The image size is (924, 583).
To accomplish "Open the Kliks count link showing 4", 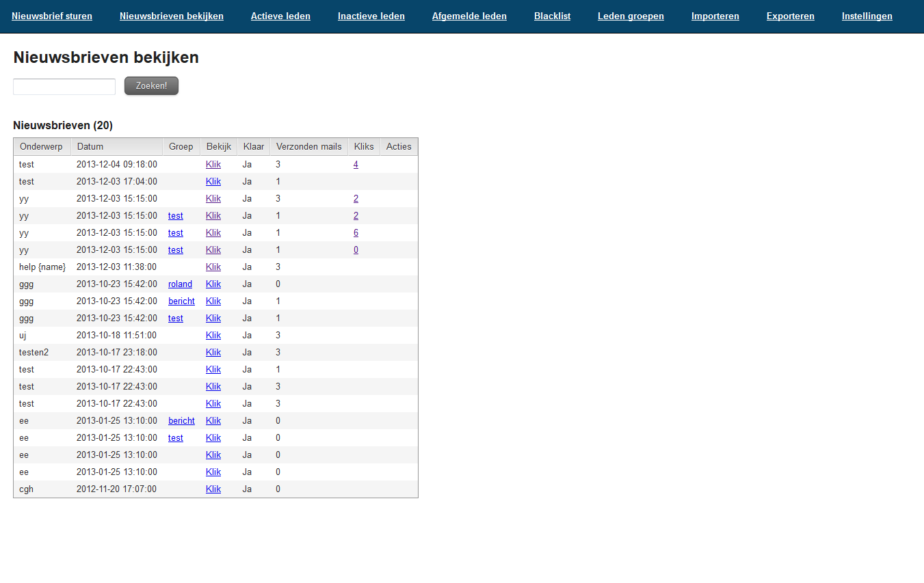I will (356, 165).
